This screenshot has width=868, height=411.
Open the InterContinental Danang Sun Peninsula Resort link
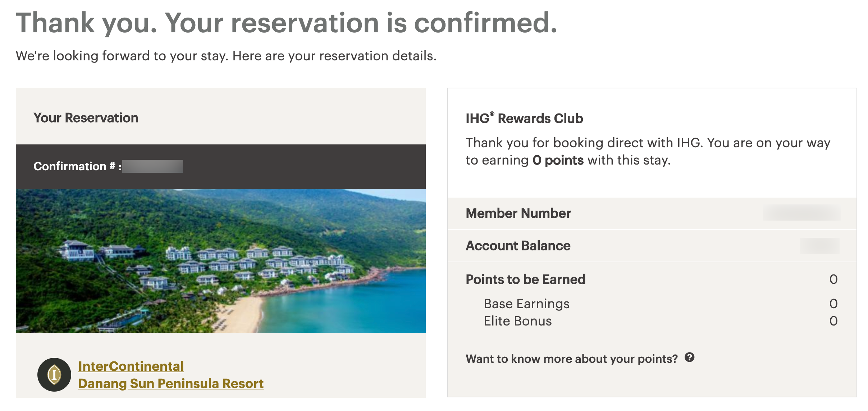(170, 375)
